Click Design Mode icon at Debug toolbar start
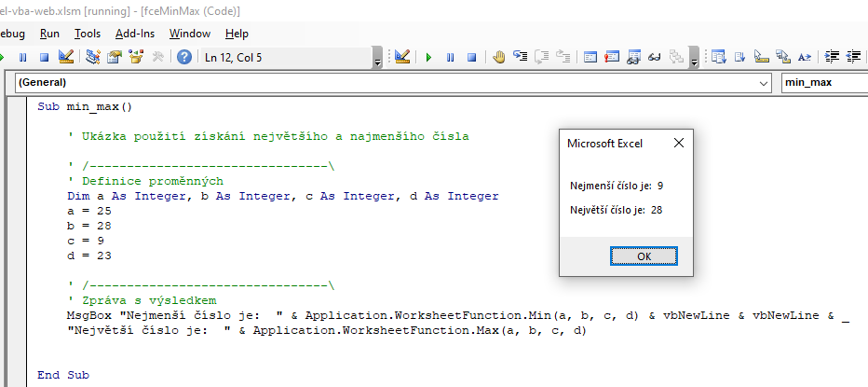The image size is (868, 387). [402, 57]
